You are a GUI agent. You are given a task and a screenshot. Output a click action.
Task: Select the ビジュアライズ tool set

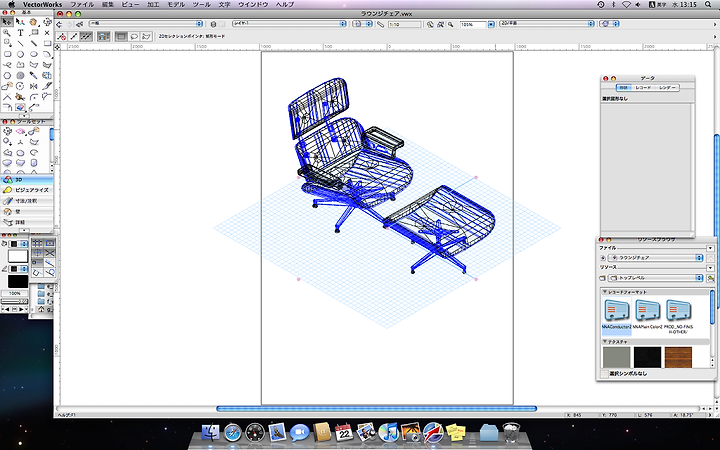tap(27, 190)
